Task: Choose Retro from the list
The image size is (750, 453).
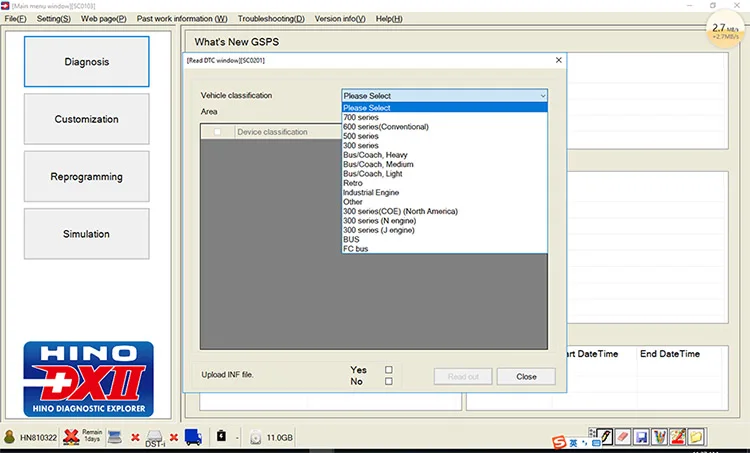Action: pos(444,183)
